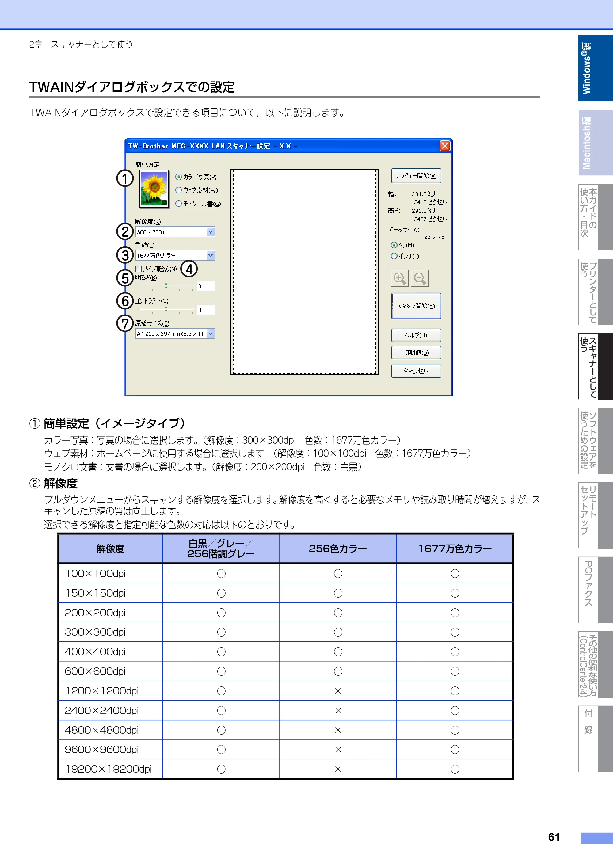Screen dimensions: 613x868
Task: Click the 1200×1200dpi table row label
Action: [x=102, y=691]
